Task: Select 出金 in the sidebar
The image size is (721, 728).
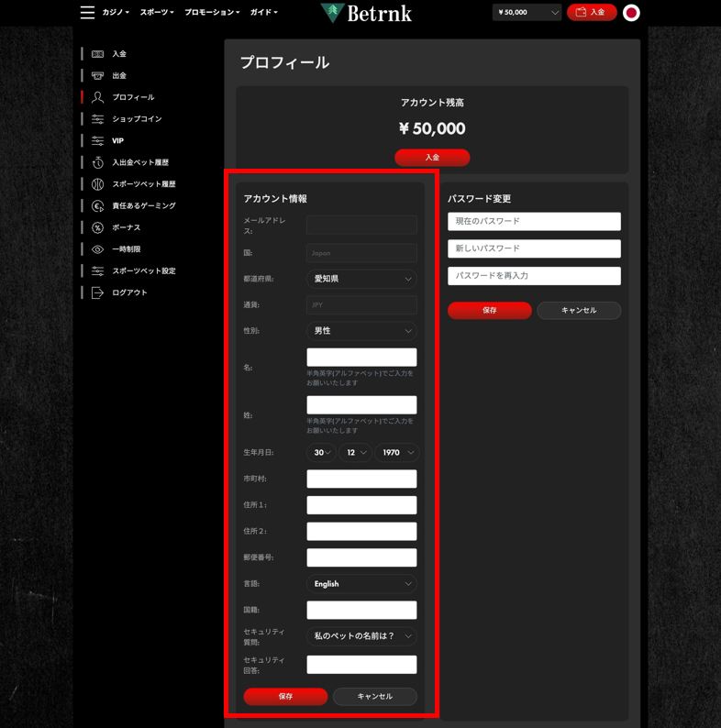Action: [x=119, y=76]
